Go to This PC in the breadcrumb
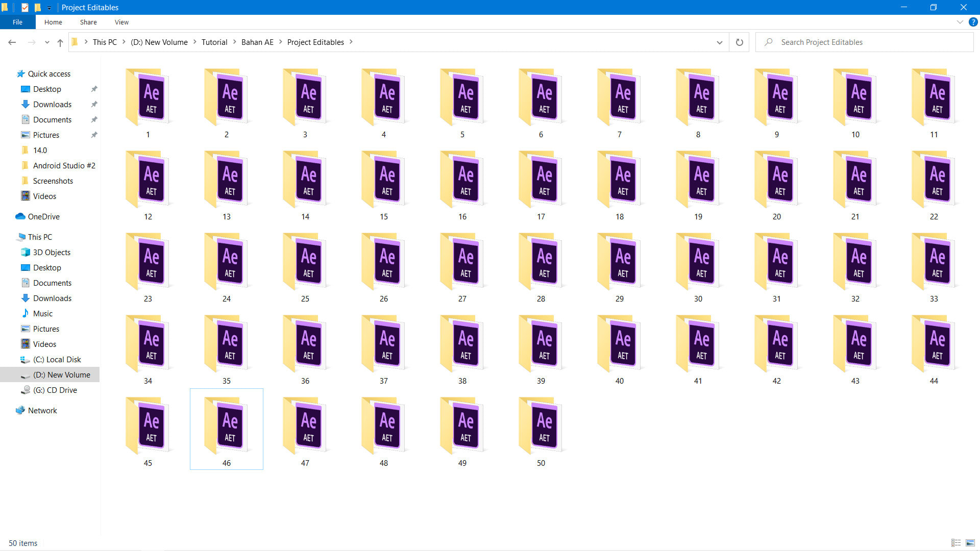Image resolution: width=980 pixels, height=551 pixels. (x=105, y=42)
